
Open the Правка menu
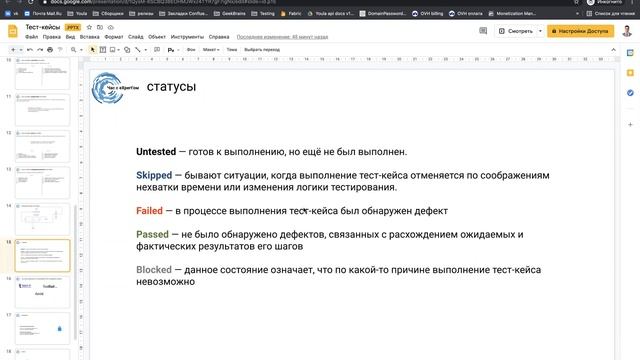52,37
